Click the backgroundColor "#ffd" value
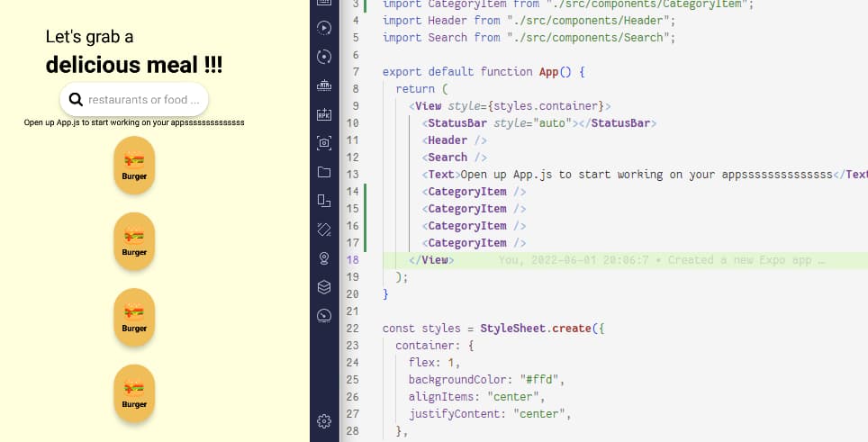Image resolution: width=868 pixels, height=442 pixels. [x=539, y=380]
